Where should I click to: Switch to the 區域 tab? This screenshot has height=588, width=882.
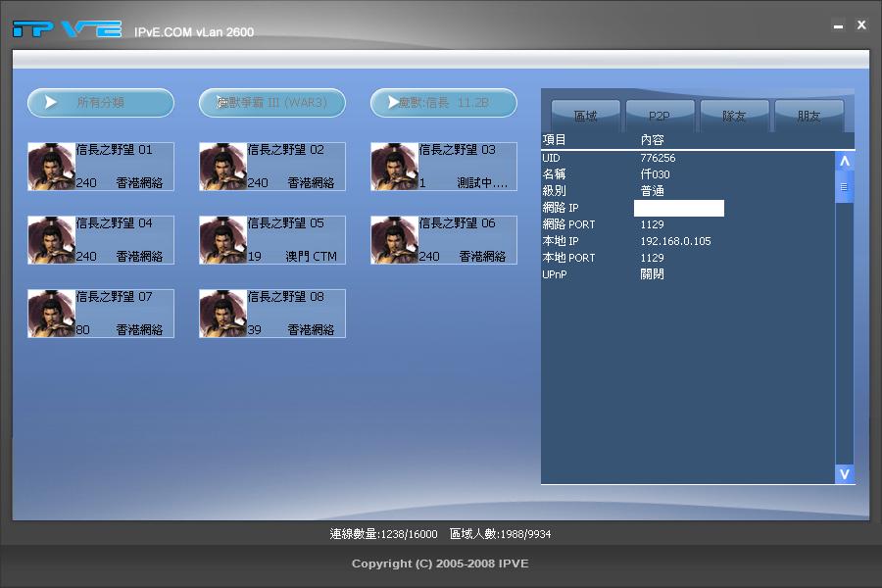586,116
